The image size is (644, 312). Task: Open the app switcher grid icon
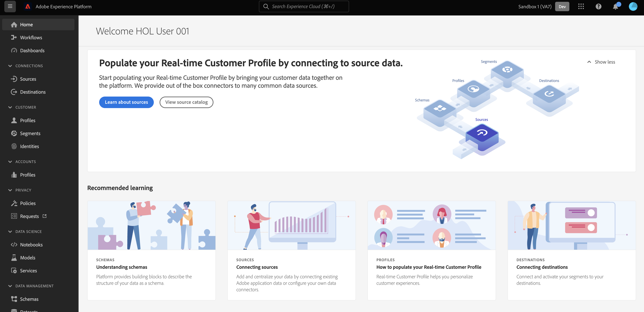(x=581, y=6)
